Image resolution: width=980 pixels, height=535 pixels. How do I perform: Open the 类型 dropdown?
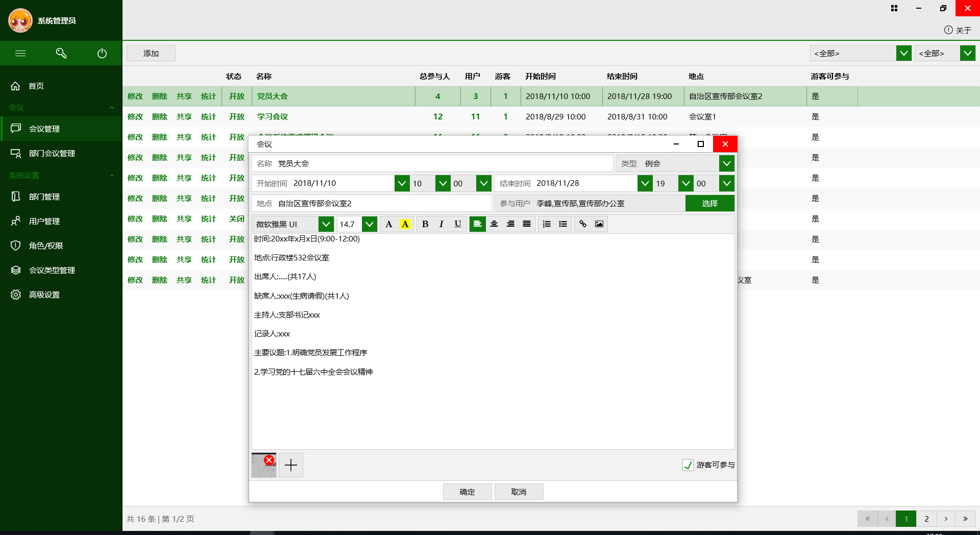pyautogui.click(x=726, y=164)
